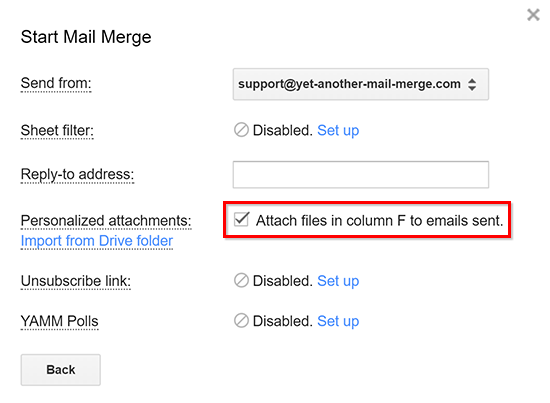
Task: Click the Reply-to address label
Action: (78, 175)
